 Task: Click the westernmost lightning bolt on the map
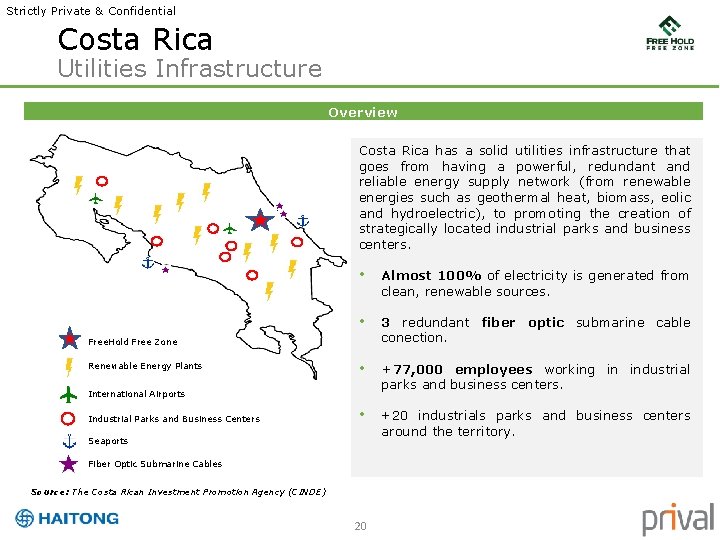(x=79, y=185)
